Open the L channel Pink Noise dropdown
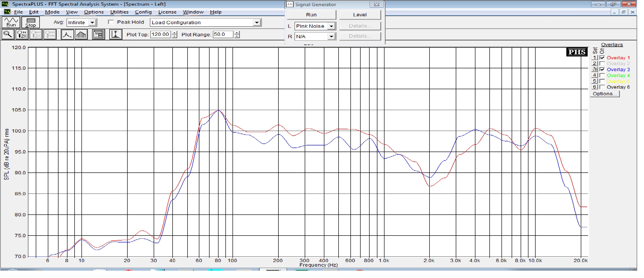644x278 pixels. pyautogui.click(x=331, y=26)
